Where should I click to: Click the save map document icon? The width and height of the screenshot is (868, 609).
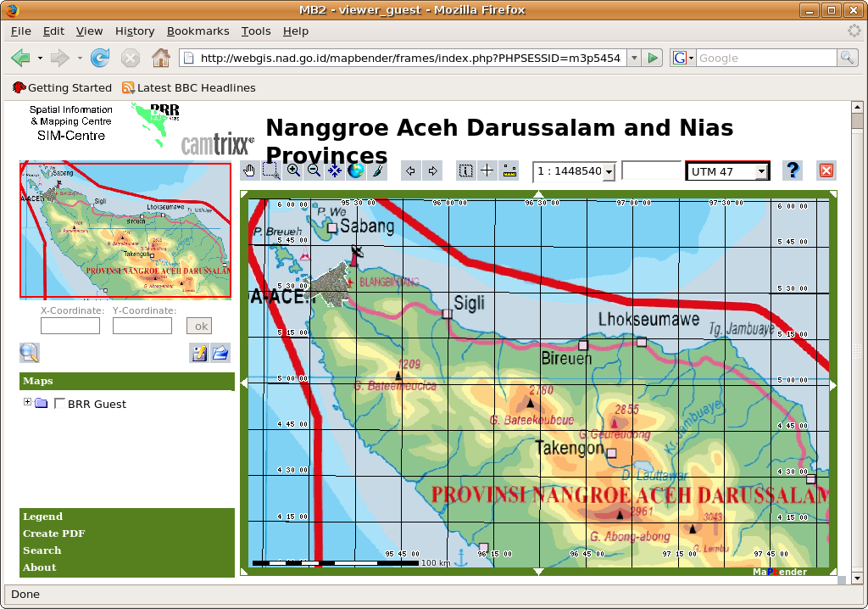coord(199,353)
